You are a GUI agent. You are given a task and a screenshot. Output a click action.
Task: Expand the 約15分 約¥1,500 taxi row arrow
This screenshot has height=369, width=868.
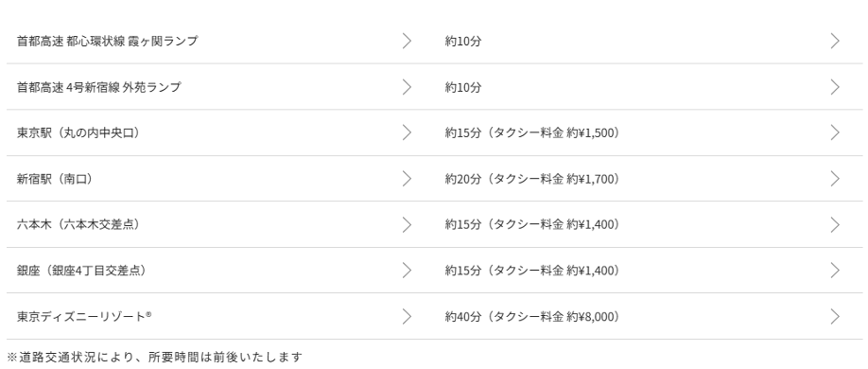tap(835, 132)
